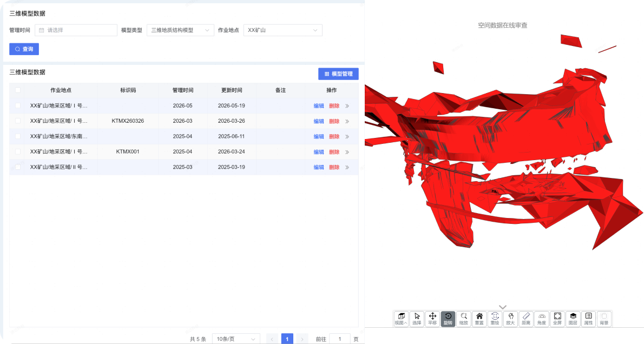Click the 作业地点 column header
Screen dimensions: 644x344
click(x=61, y=90)
